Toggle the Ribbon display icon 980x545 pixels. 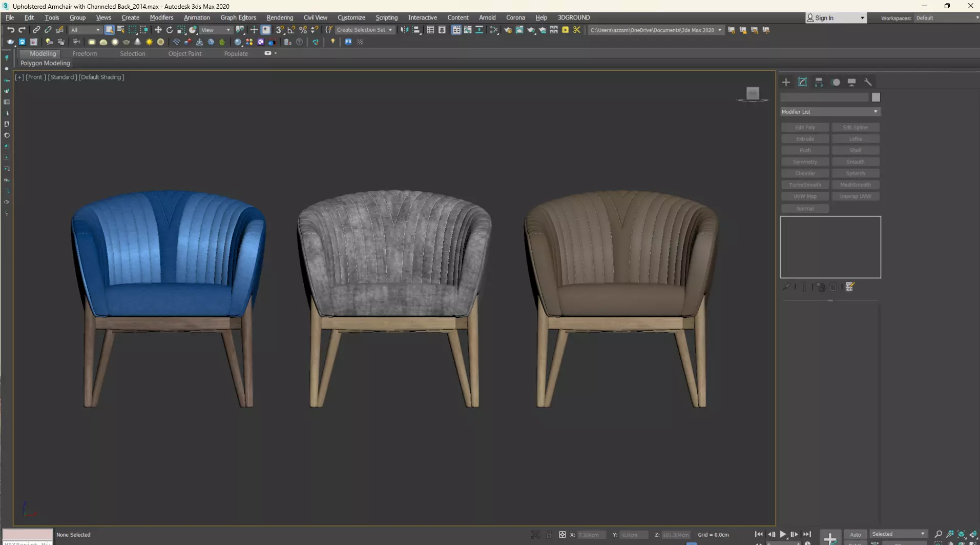[x=456, y=30]
